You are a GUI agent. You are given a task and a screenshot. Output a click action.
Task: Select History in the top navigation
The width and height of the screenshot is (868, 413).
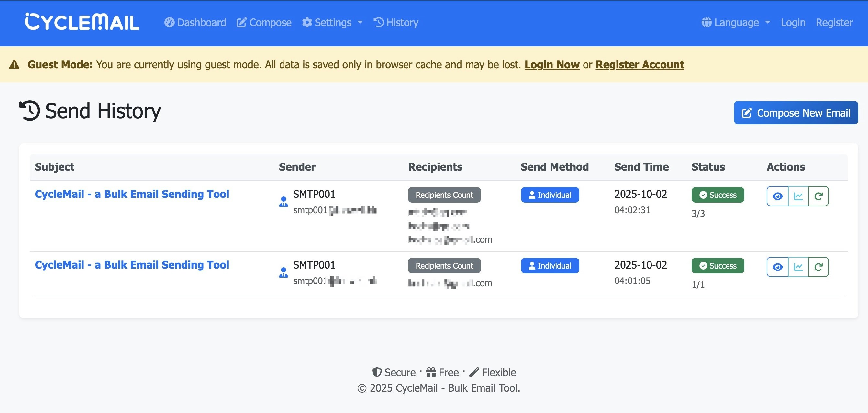click(x=396, y=23)
